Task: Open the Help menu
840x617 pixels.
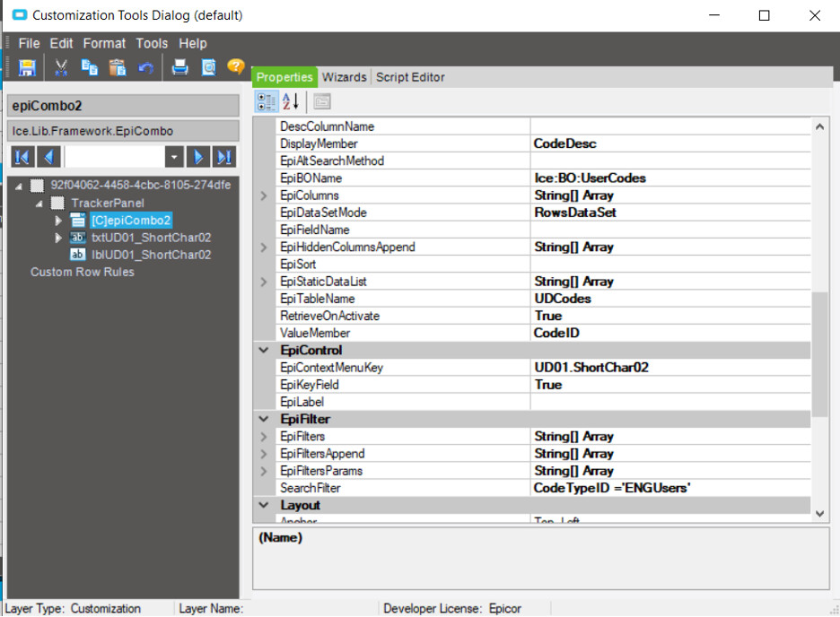Action: [192, 43]
